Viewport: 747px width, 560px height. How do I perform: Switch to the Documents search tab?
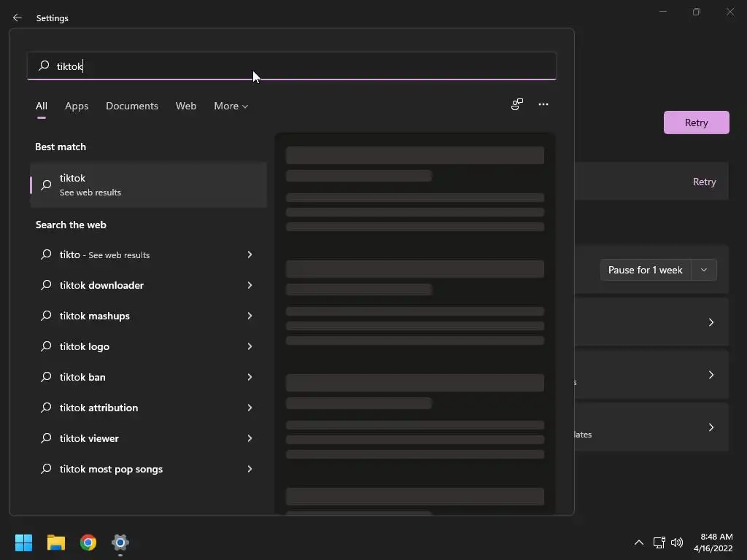[x=132, y=106]
